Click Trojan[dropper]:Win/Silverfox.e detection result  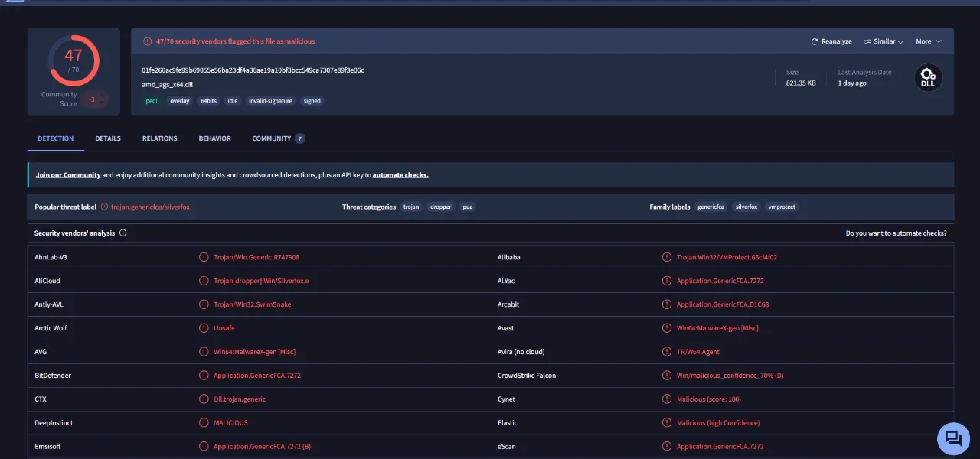261,281
